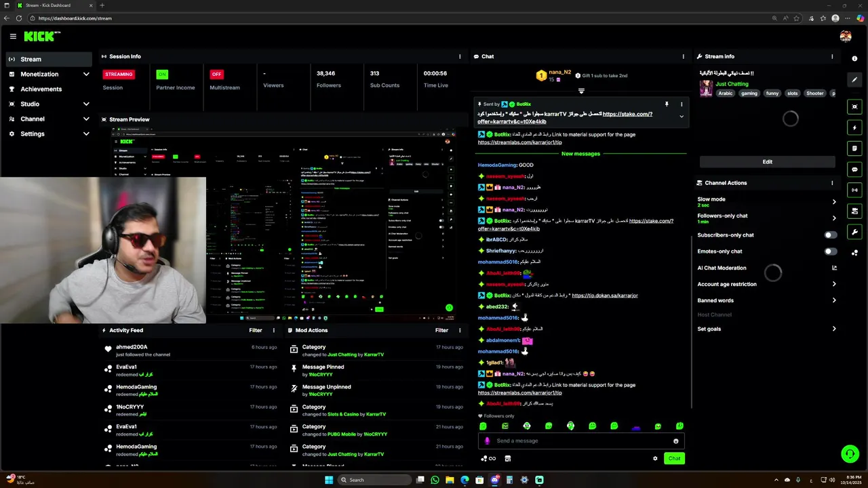Toggle Subscribers-only chat
This screenshot has width=868, height=488.
(x=830, y=235)
